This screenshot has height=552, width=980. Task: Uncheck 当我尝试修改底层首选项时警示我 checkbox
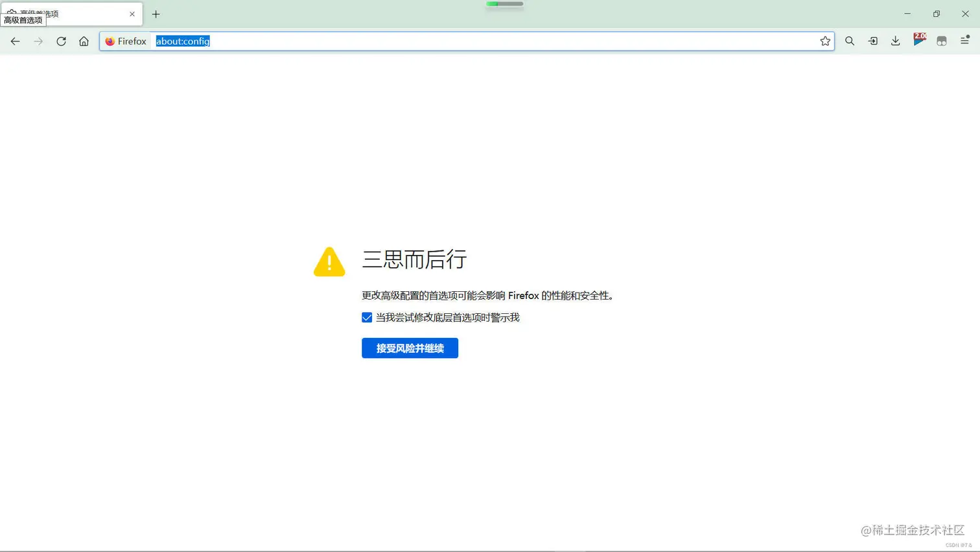pyautogui.click(x=367, y=317)
